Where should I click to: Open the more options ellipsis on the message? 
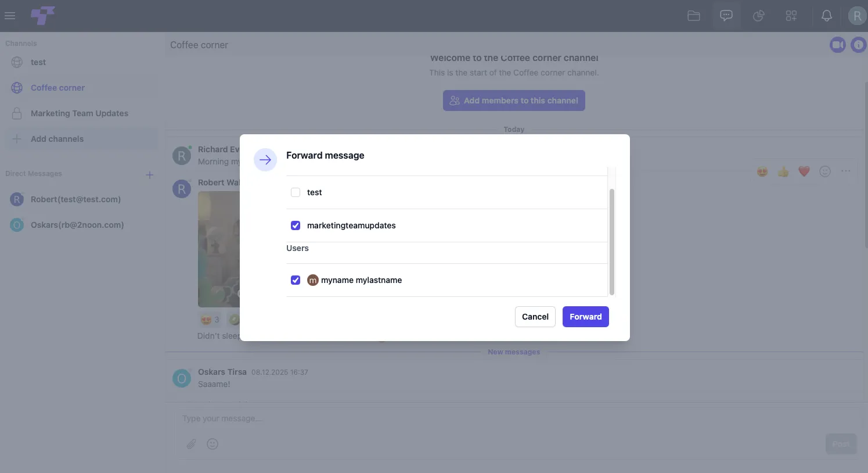click(x=846, y=171)
